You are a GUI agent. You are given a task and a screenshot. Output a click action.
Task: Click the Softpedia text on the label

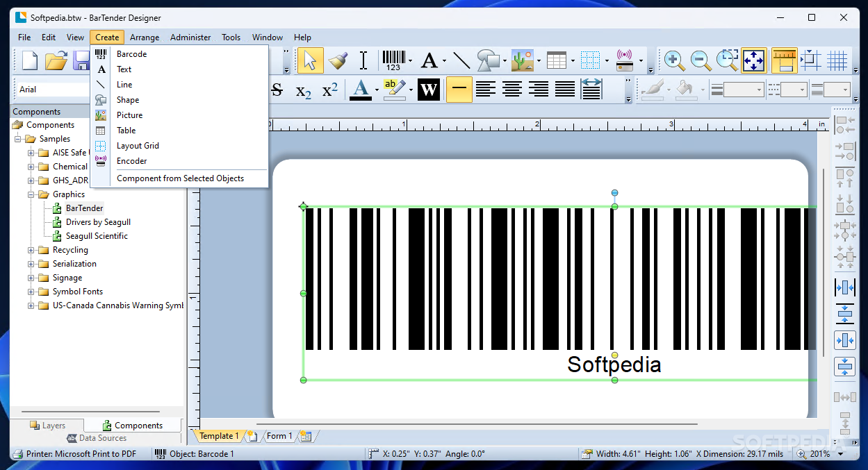pyautogui.click(x=614, y=364)
